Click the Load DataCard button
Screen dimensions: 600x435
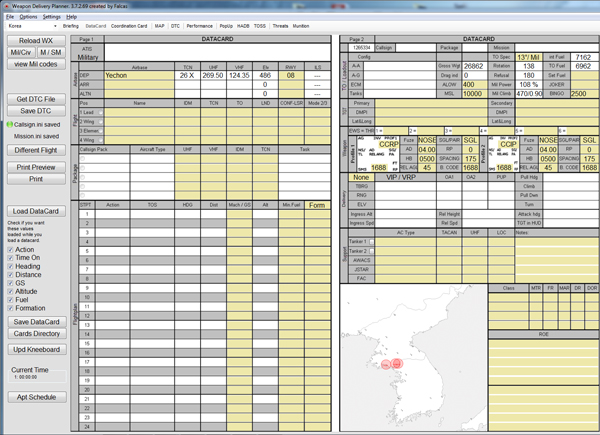[x=36, y=211]
